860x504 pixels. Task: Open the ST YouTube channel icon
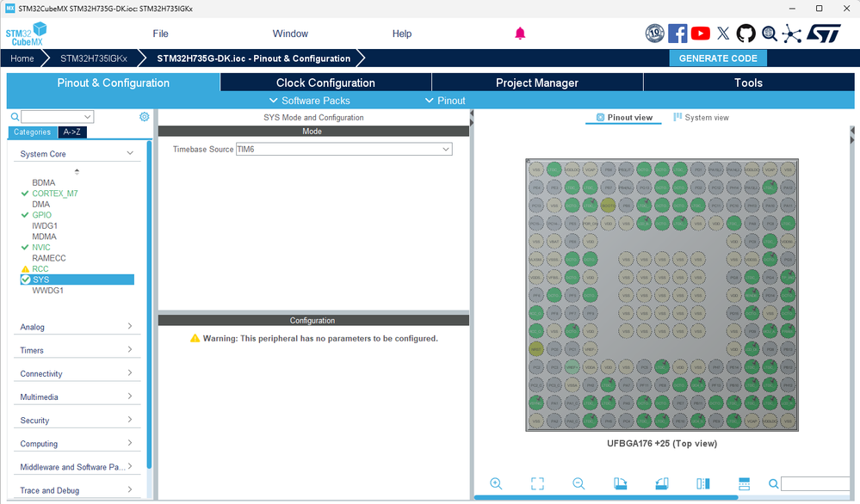point(701,34)
